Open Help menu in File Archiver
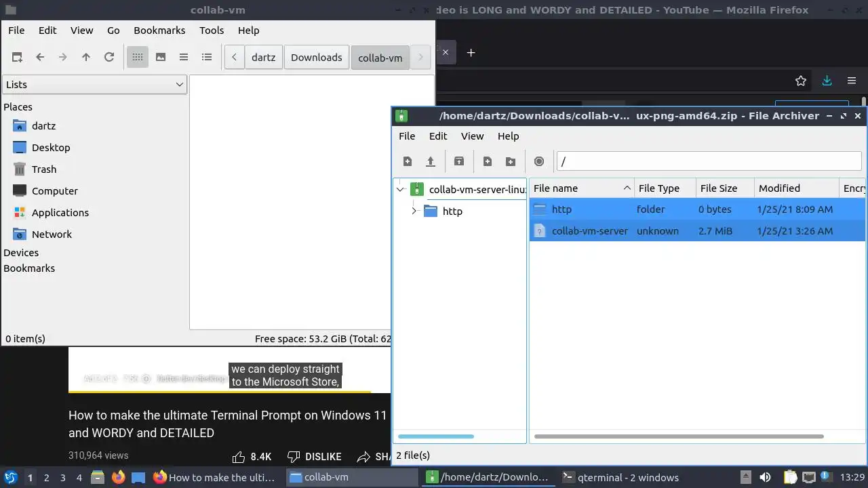Screen dimensions: 868x488 (x=509, y=136)
